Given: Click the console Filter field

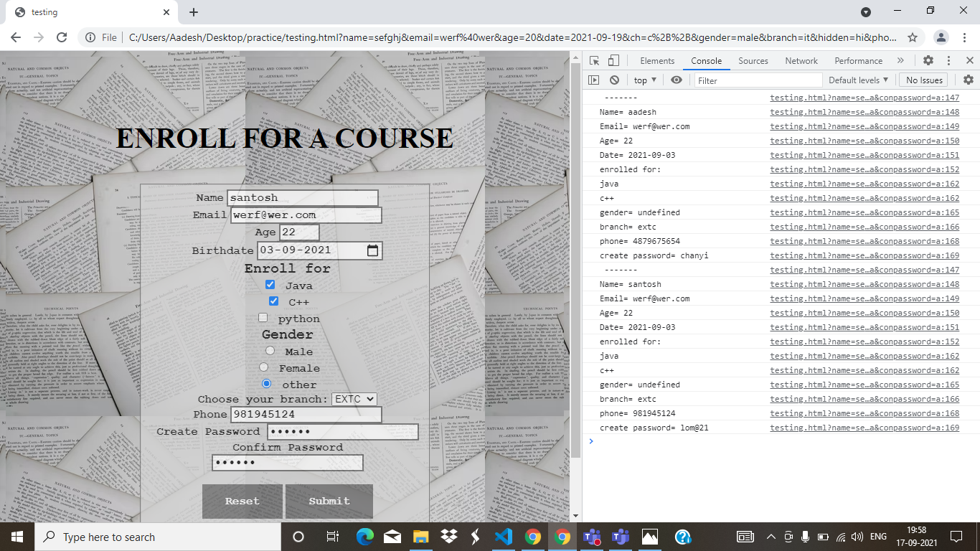Looking at the screenshot, I should (758, 80).
